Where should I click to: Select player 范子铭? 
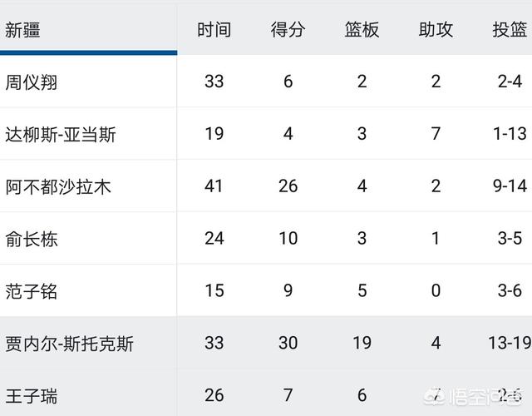pos(31,291)
